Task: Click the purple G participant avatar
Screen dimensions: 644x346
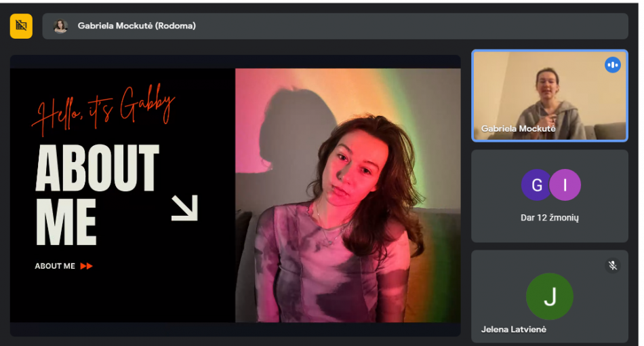Action: tap(536, 185)
